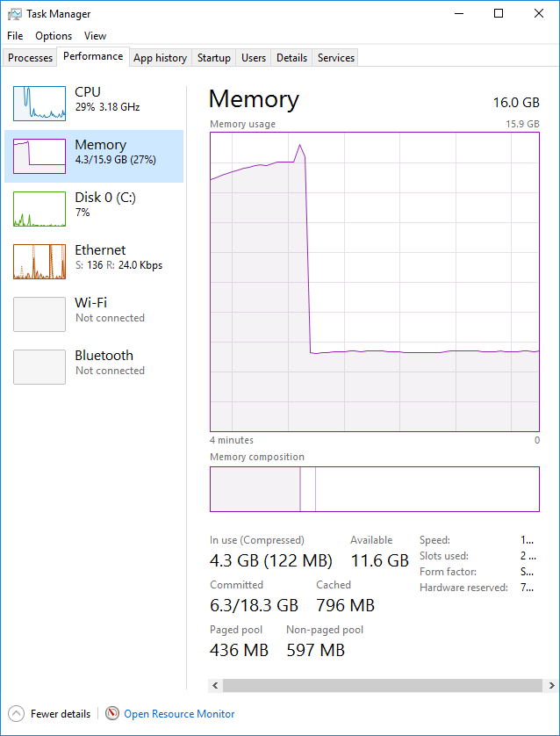Image resolution: width=560 pixels, height=736 pixels.
Task: Click the Resource Monitor icon
Action: [112, 714]
